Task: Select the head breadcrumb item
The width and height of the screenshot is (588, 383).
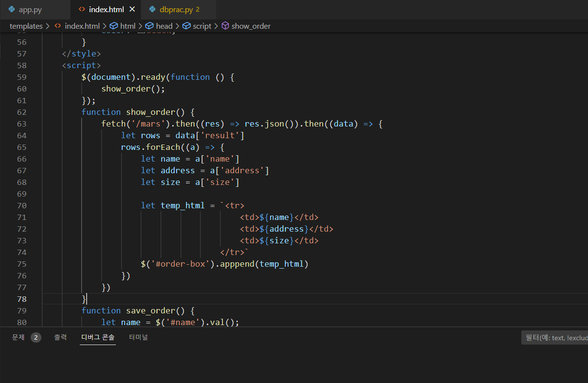Action: 164,26
